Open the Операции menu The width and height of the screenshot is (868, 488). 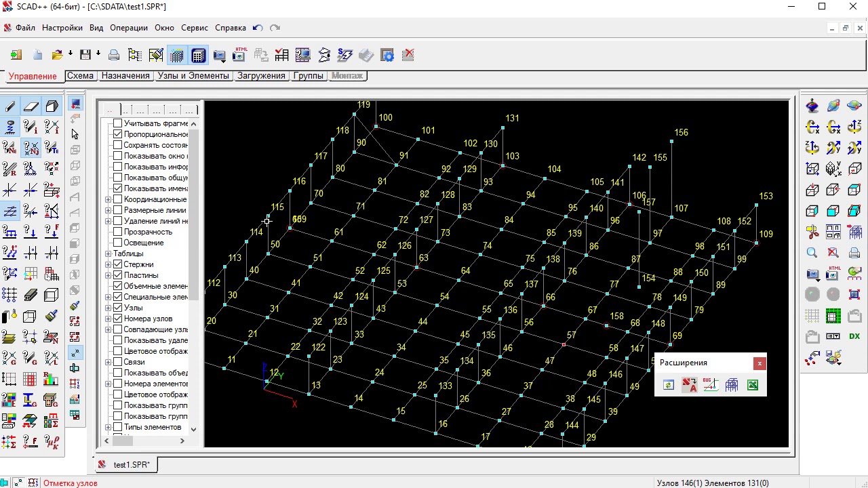click(x=129, y=28)
